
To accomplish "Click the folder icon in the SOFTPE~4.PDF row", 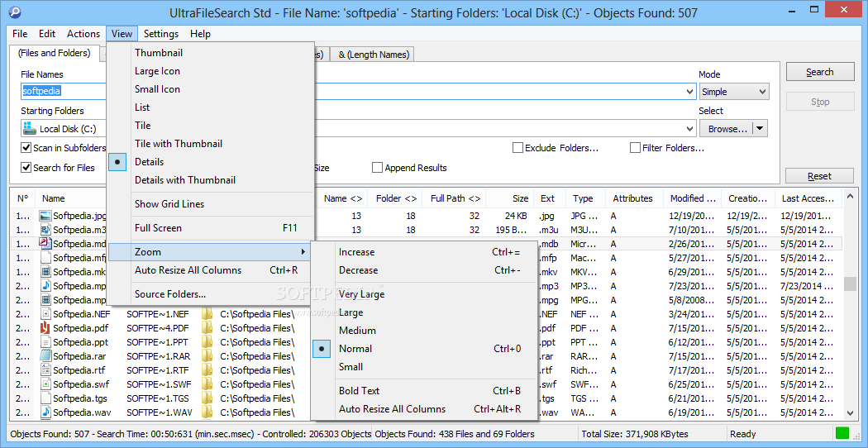I will pos(207,328).
